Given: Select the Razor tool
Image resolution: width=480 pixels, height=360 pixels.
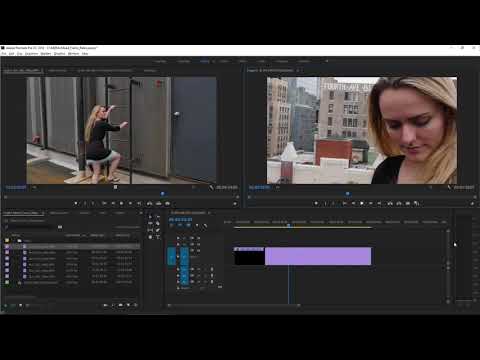Looking at the screenshot, I should (x=158, y=223).
